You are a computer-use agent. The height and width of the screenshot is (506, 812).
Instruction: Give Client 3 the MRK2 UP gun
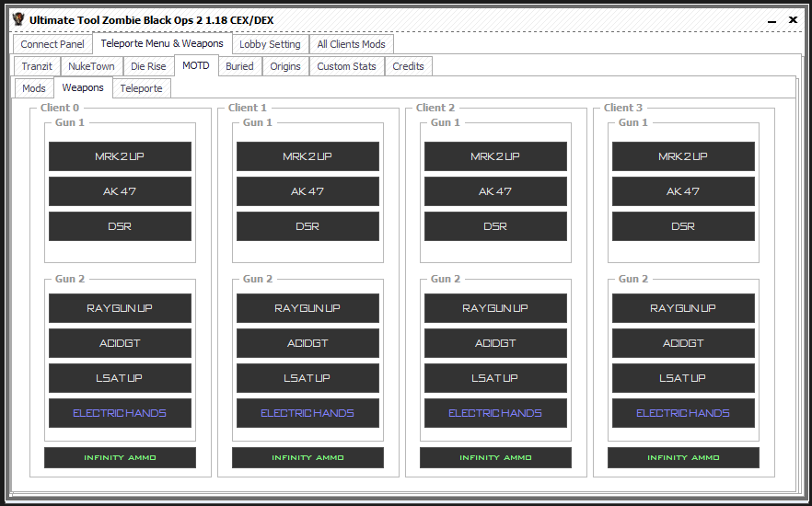[x=683, y=156]
